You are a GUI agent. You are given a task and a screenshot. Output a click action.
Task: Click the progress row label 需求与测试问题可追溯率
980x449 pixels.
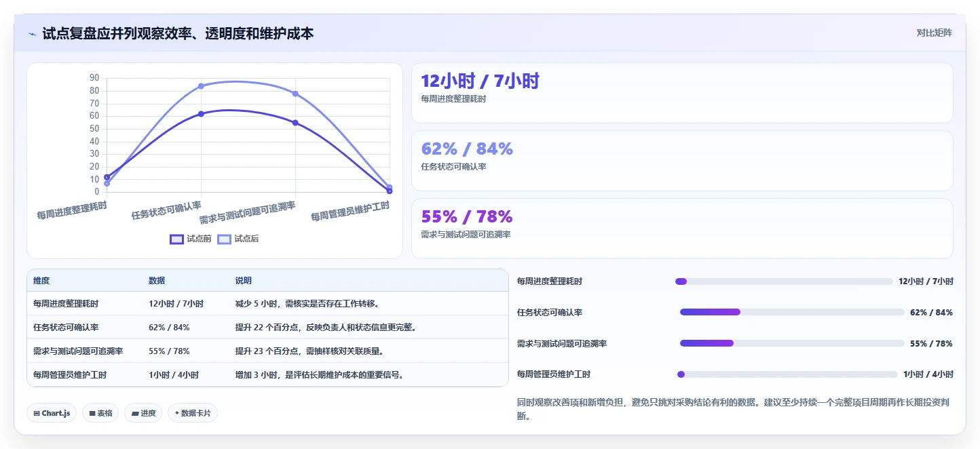coord(562,344)
